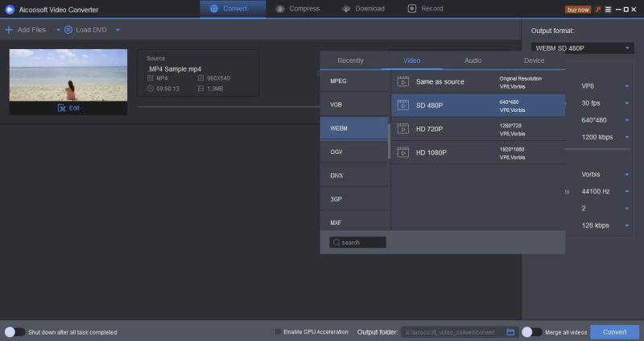
Task: Switch to the Audio tab
Action: point(473,60)
